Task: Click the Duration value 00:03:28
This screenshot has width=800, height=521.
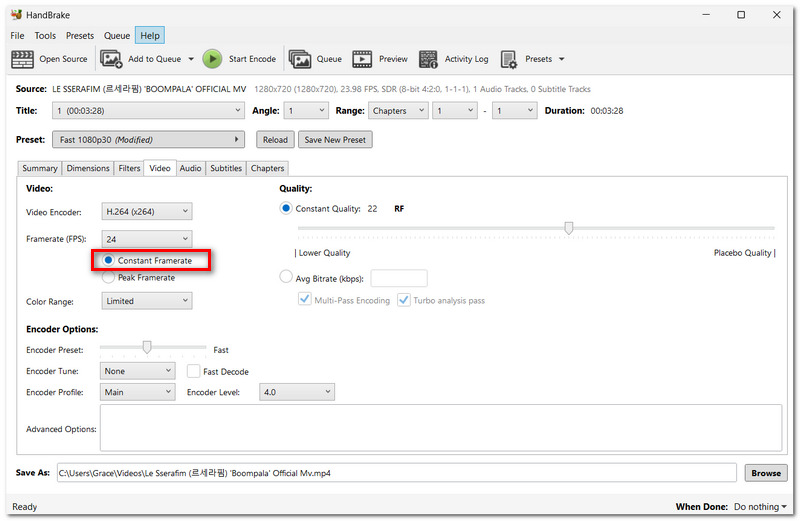Action: coord(607,111)
